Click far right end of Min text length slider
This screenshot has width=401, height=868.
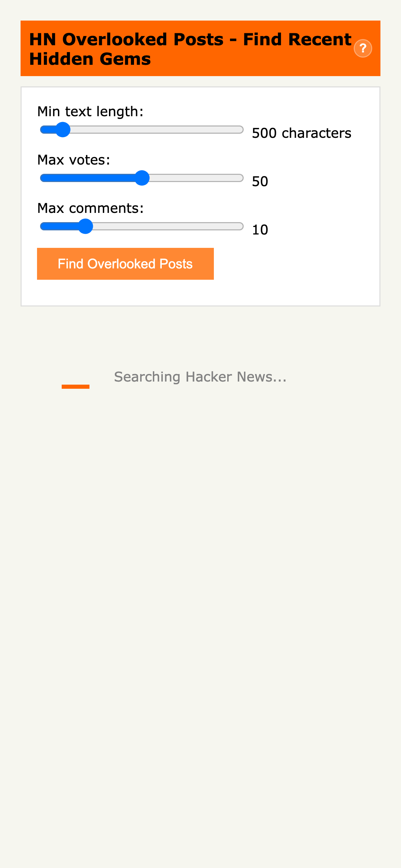tap(241, 130)
